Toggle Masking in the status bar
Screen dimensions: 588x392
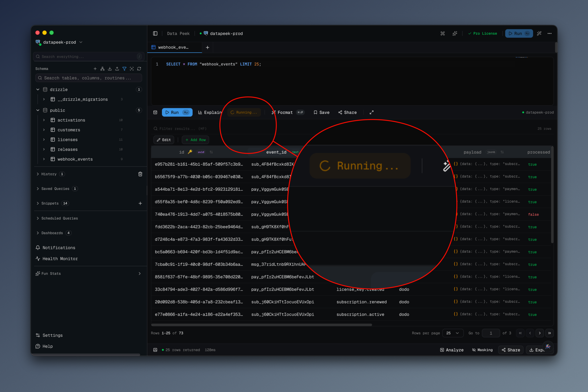(x=482, y=350)
